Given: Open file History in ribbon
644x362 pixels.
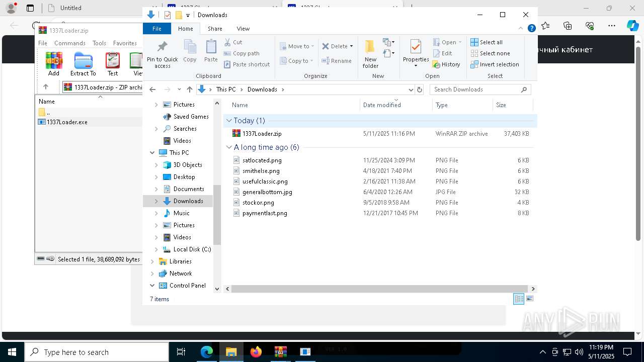Looking at the screenshot, I should tap(446, 64).
